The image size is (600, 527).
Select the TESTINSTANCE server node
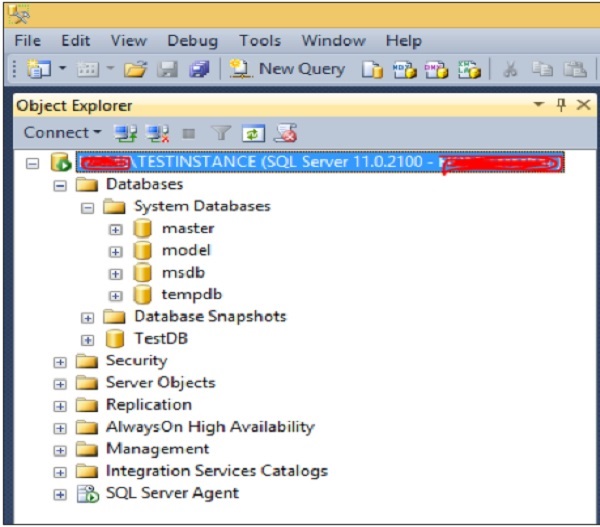tap(320, 162)
